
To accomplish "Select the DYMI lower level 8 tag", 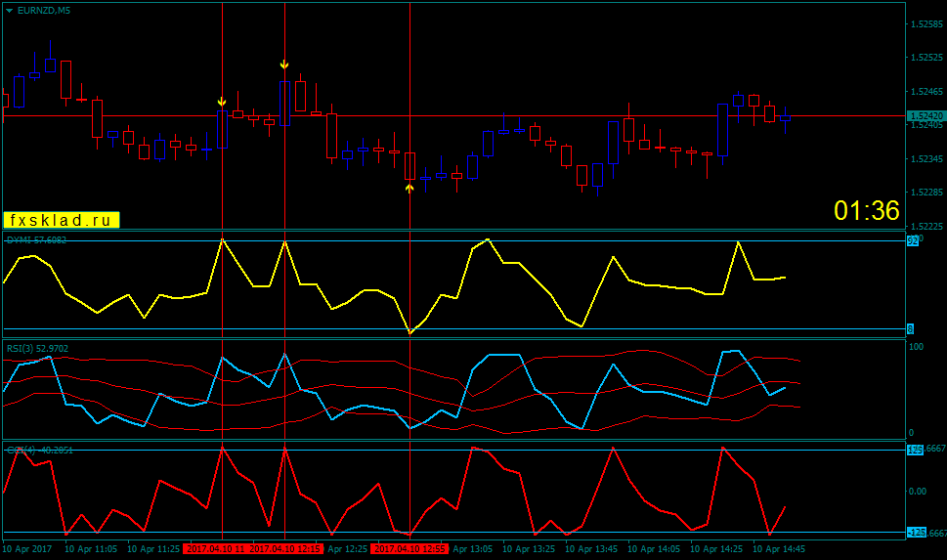I will click(x=910, y=329).
